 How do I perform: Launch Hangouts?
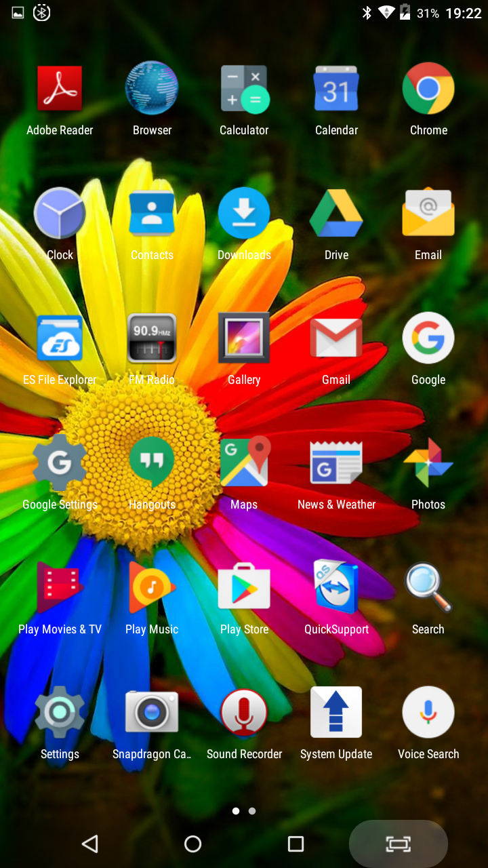(x=152, y=463)
